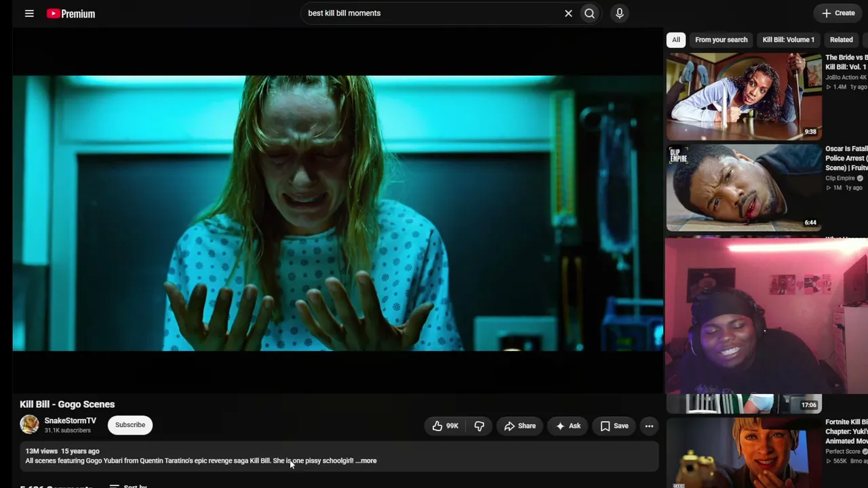Open the hamburger guide menu

click(x=29, y=14)
